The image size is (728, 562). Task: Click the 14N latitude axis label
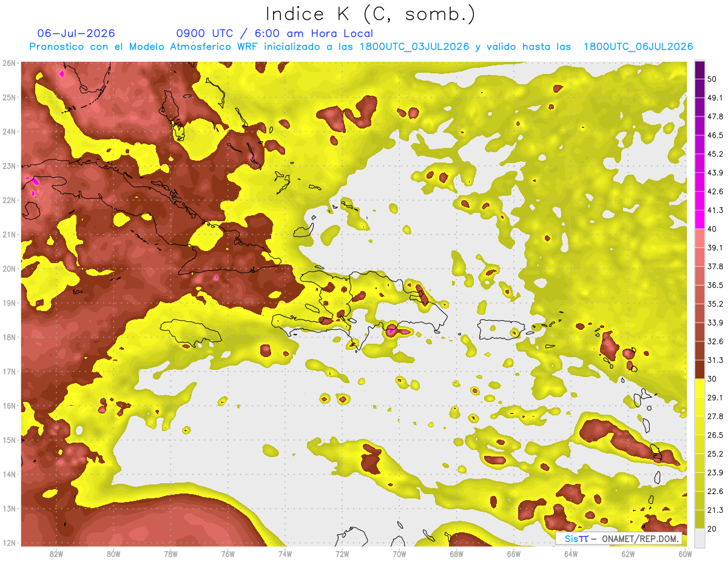(x=8, y=474)
